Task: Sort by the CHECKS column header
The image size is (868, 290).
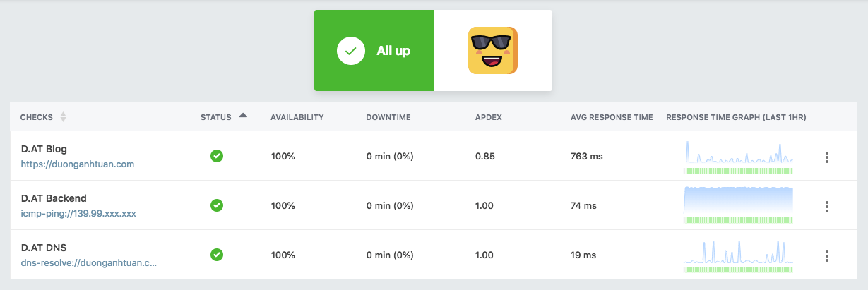Action: click(36, 117)
